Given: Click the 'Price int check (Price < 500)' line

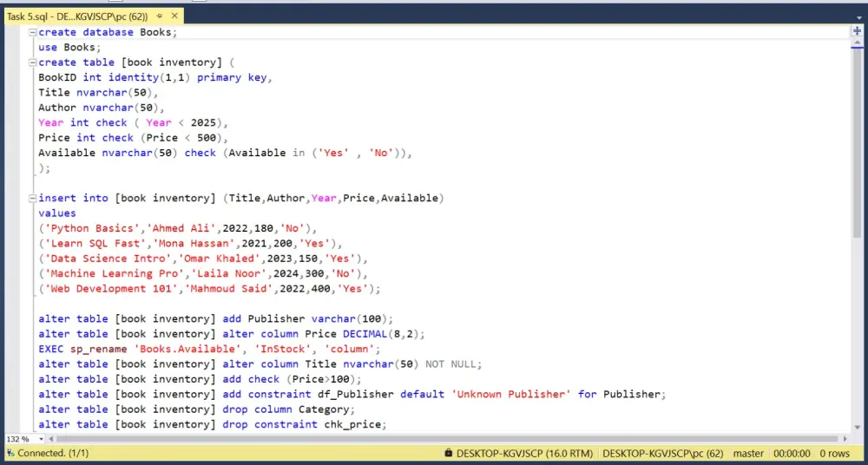Looking at the screenshot, I should (x=134, y=137).
